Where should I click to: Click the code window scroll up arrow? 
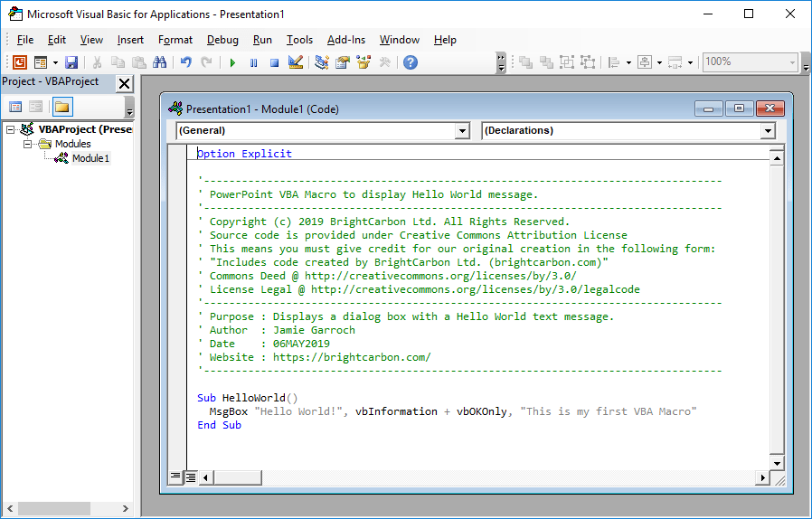click(x=776, y=158)
